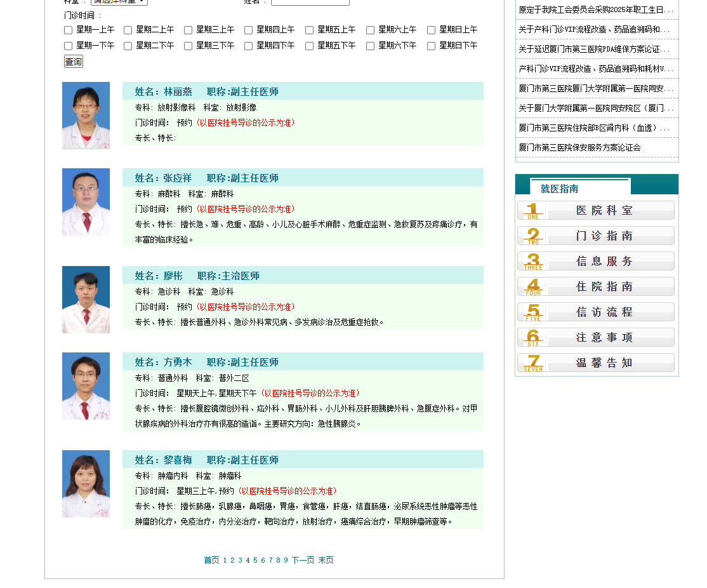The width and height of the screenshot is (707, 588).
Task: Go to page 8
Action: click(x=278, y=560)
